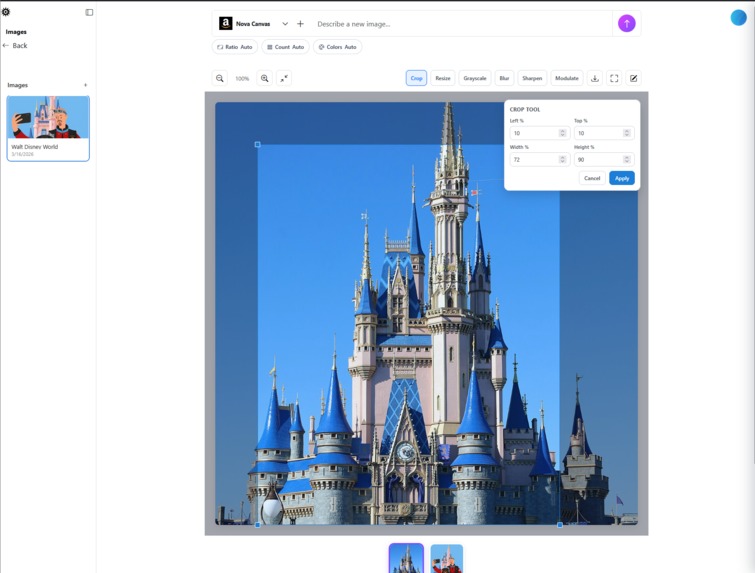Click the Top % input field
Image resolution: width=755 pixels, height=573 pixels.
pyautogui.click(x=604, y=133)
